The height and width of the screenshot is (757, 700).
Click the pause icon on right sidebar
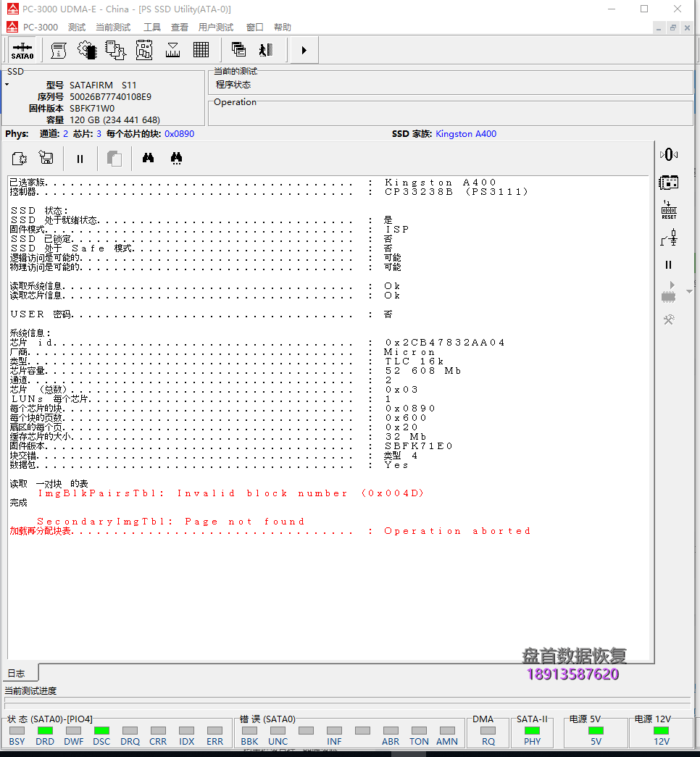click(x=669, y=264)
